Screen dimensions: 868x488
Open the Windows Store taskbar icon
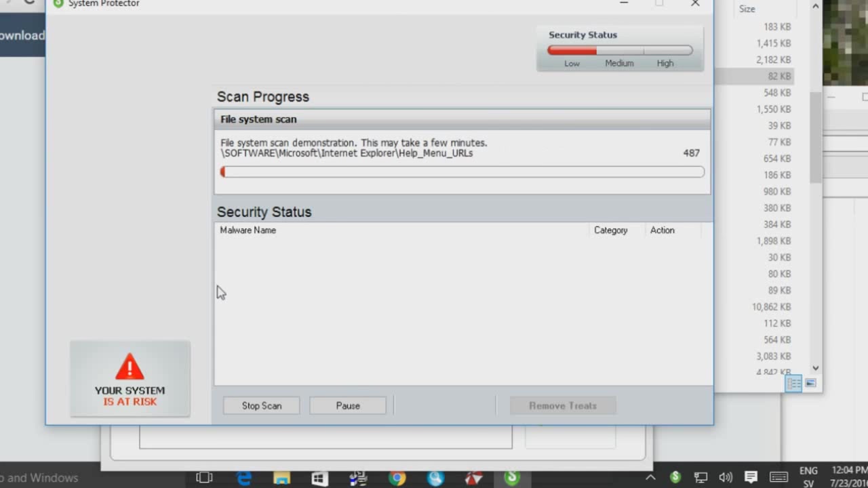click(319, 478)
